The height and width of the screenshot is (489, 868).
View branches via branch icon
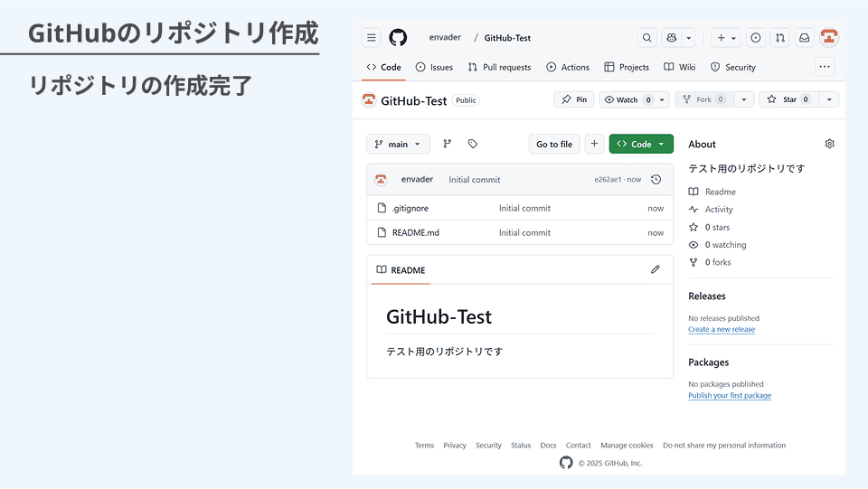point(448,144)
